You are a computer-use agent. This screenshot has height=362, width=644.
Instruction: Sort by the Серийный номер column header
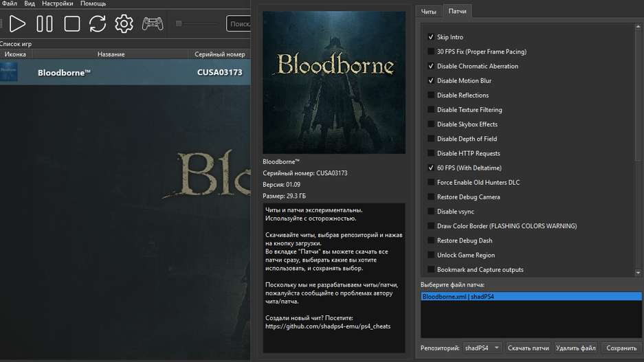click(x=220, y=54)
